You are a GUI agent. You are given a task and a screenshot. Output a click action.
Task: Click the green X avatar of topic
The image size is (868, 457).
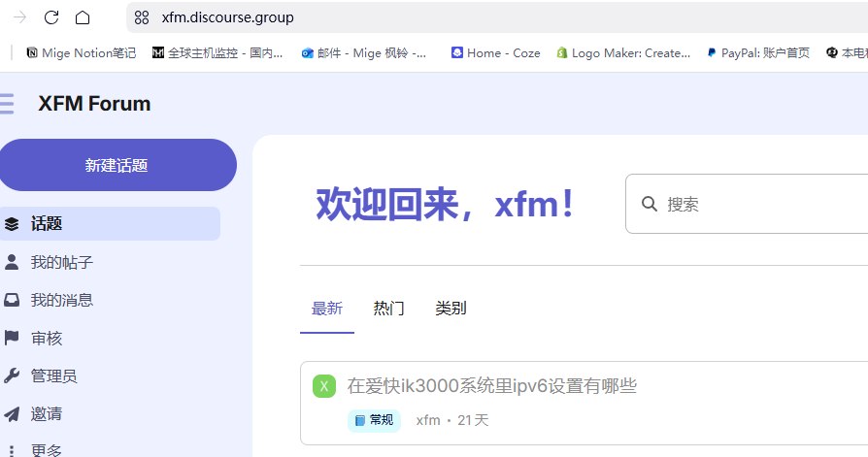point(324,386)
